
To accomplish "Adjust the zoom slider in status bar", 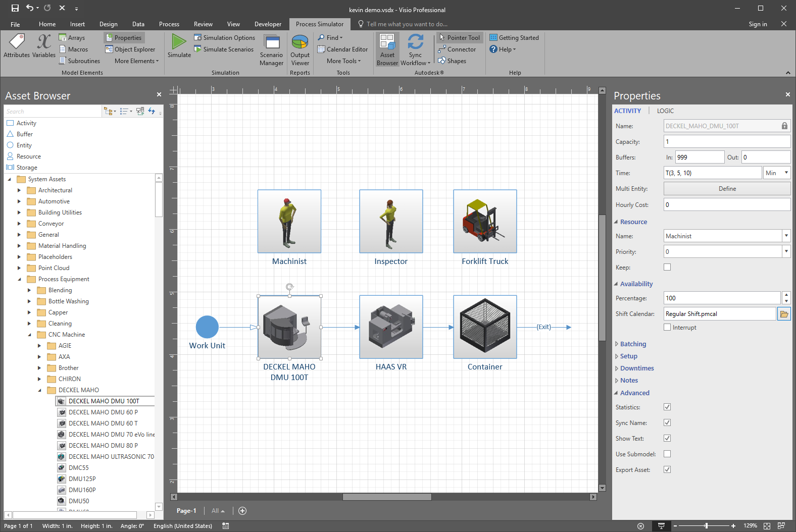I will click(x=706, y=526).
